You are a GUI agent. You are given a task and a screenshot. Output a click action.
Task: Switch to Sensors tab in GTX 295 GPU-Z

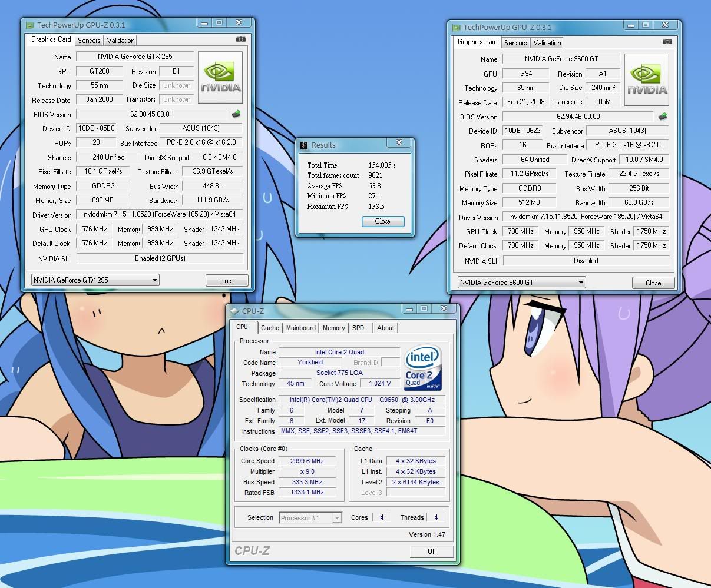[x=89, y=41]
